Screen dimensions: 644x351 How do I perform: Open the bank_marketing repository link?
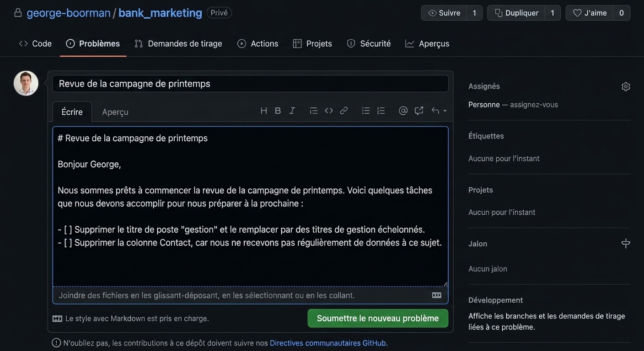(x=160, y=13)
